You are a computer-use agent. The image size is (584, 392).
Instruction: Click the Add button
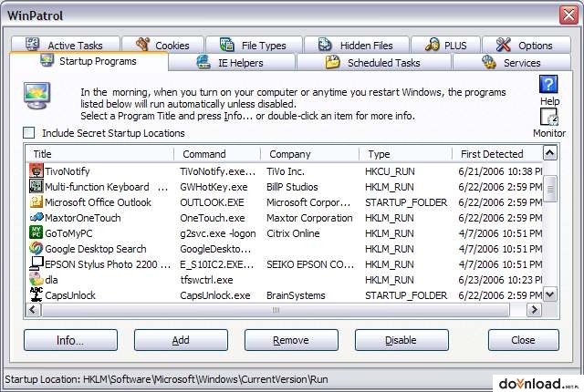point(181,340)
